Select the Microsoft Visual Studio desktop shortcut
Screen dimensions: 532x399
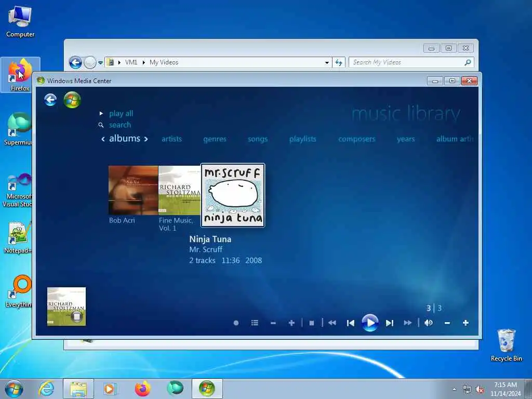click(x=18, y=190)
